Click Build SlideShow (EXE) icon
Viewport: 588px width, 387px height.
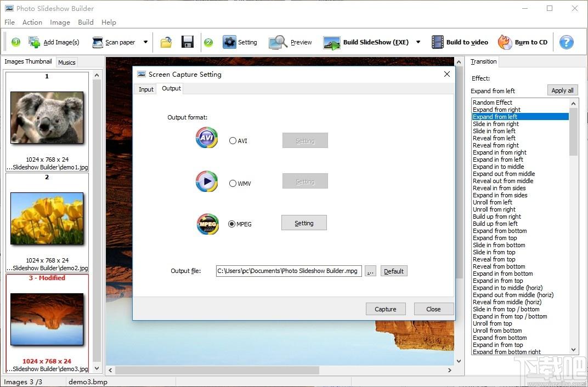pos(332,43)
